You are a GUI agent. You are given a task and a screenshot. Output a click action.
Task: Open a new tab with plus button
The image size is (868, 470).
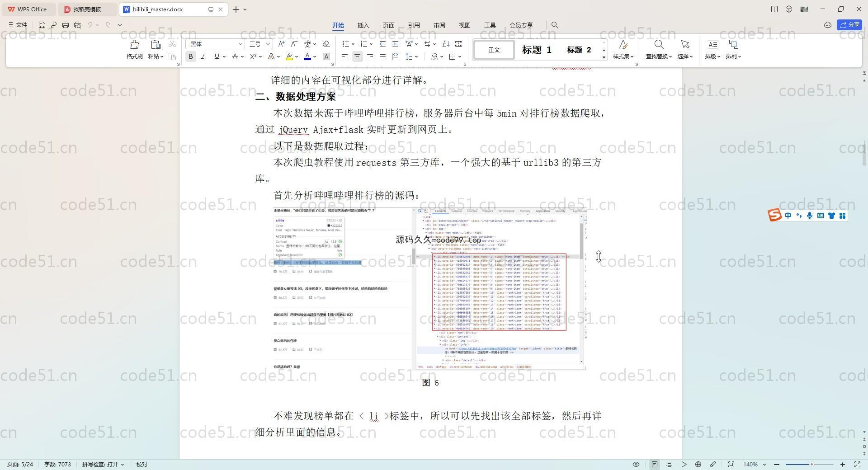click(x=236, y=9)
